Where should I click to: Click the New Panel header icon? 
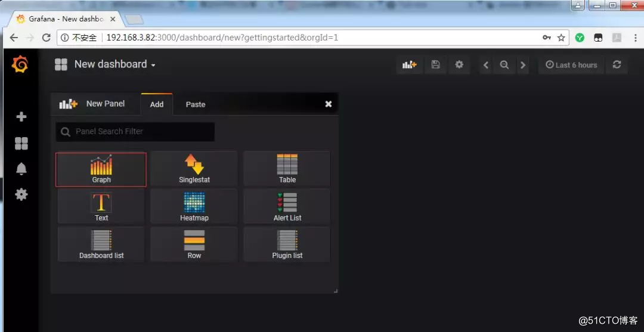[x=68, y=104]
